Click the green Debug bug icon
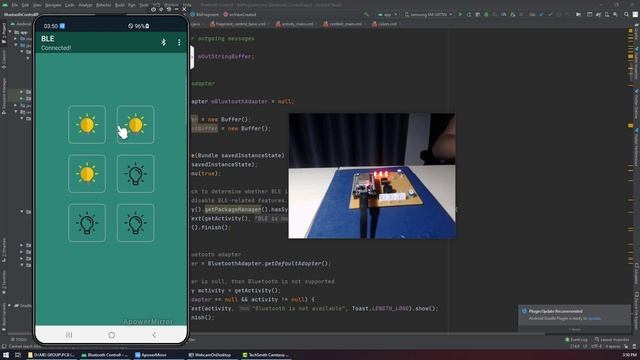The image size is (640, 360). [x=486, y=14]
